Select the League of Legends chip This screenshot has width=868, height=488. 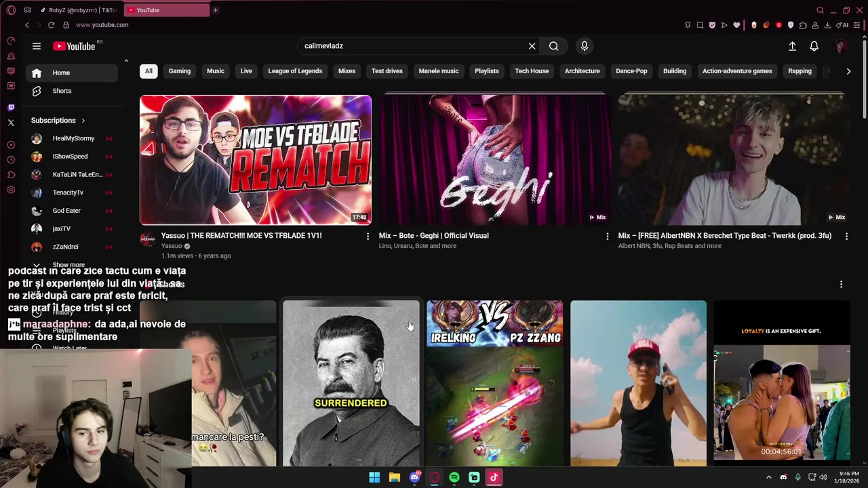295,71
